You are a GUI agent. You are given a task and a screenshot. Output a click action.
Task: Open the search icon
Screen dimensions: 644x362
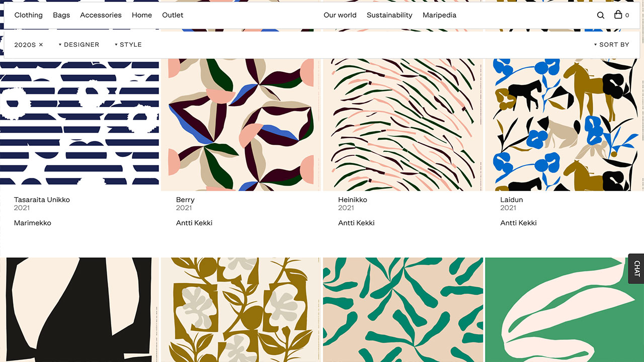pos(600,15)
